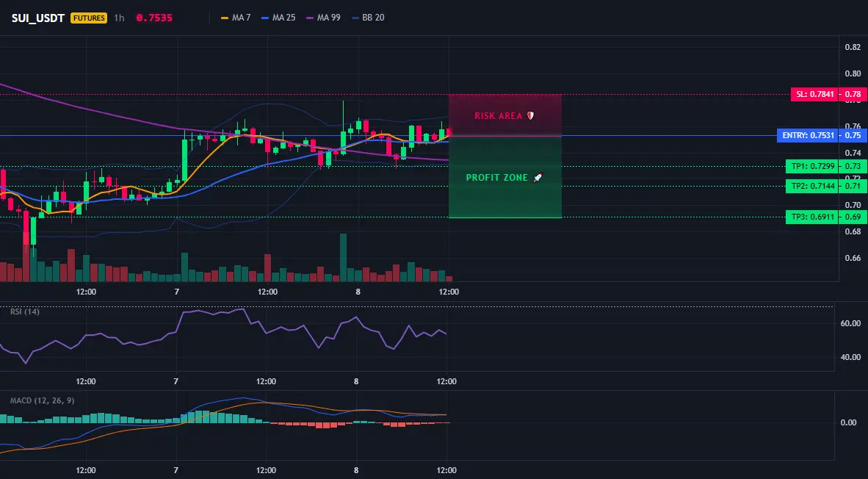Screen dimensions: 868x479
Task: Click the 0.00 value on MACD axis
Action: (849, 422)
